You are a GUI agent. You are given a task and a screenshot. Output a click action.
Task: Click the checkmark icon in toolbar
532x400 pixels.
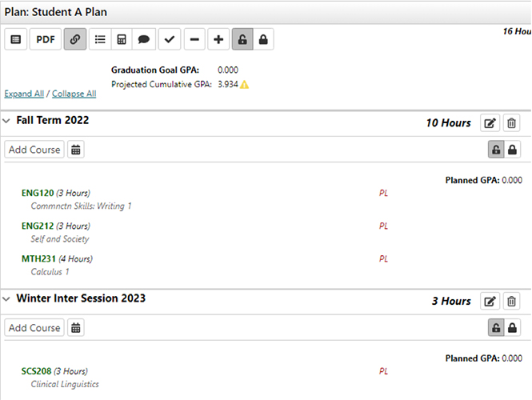click(170, 39)
